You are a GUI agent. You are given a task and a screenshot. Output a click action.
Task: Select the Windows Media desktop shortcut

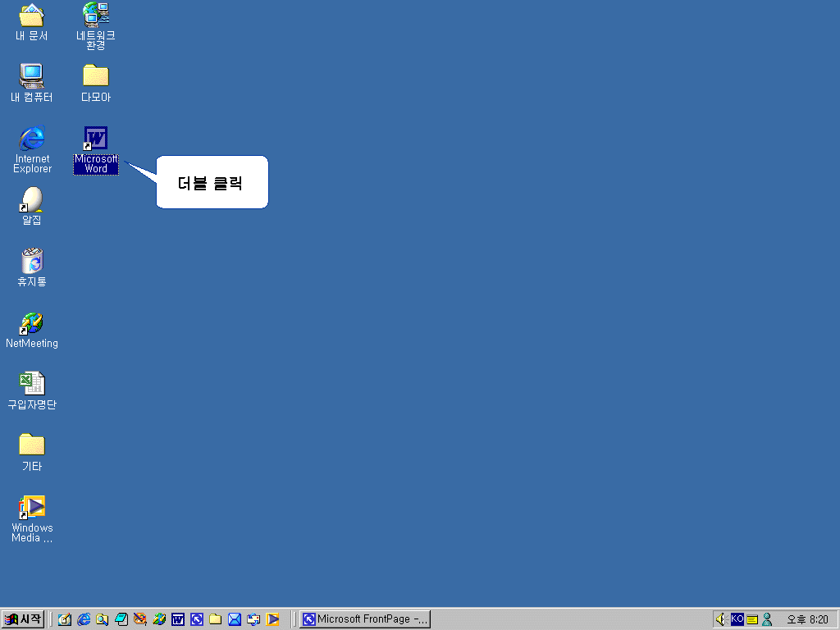pyautogui.click(x=32, y=519)
